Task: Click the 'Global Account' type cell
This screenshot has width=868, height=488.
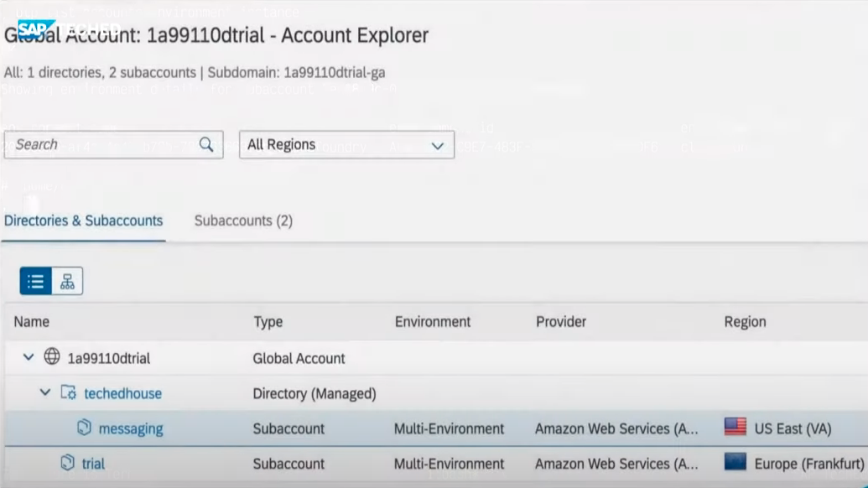Action: pos(299,359)
